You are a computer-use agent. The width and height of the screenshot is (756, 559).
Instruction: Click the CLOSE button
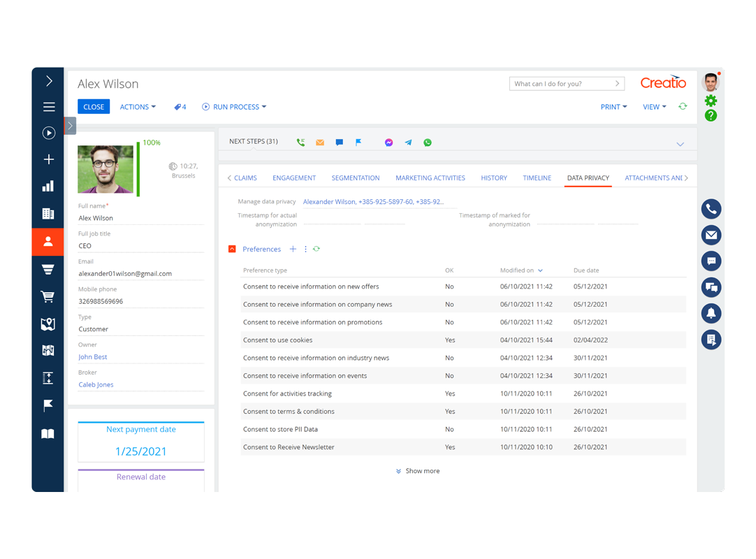tap(94, 107)
